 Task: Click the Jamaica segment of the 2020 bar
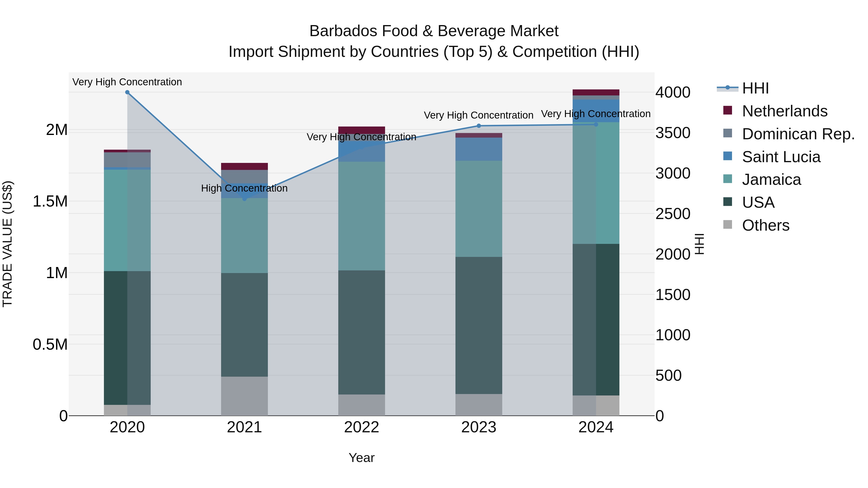pos(127,220)
